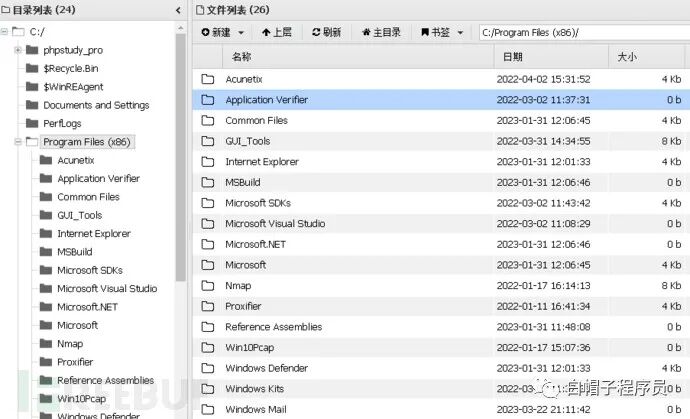
Task: Click the scroll-up arrow of tree scrollbar
Action: pyautogui.click(x=180, y=28)
